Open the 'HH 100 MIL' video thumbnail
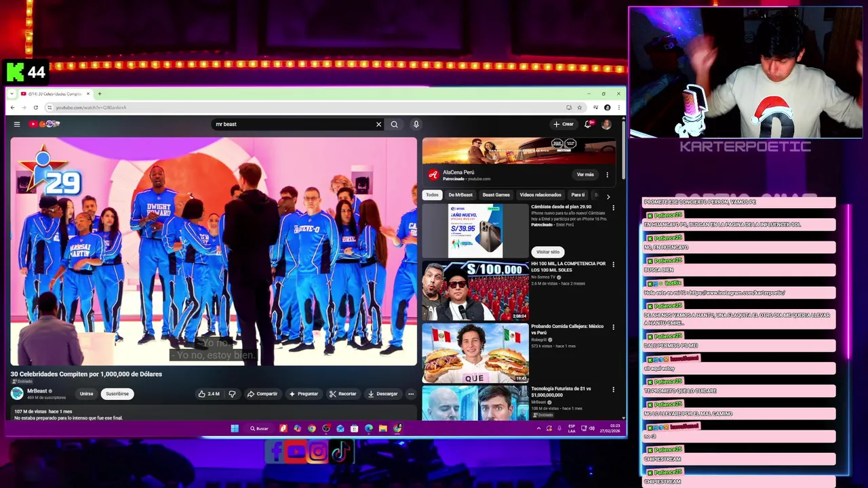 [x=475, y=290]
